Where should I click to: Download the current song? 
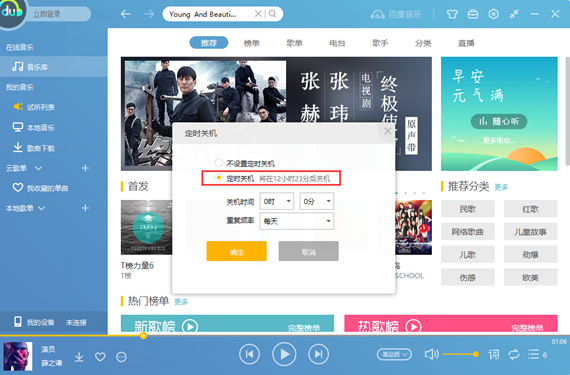click(79, 357)
